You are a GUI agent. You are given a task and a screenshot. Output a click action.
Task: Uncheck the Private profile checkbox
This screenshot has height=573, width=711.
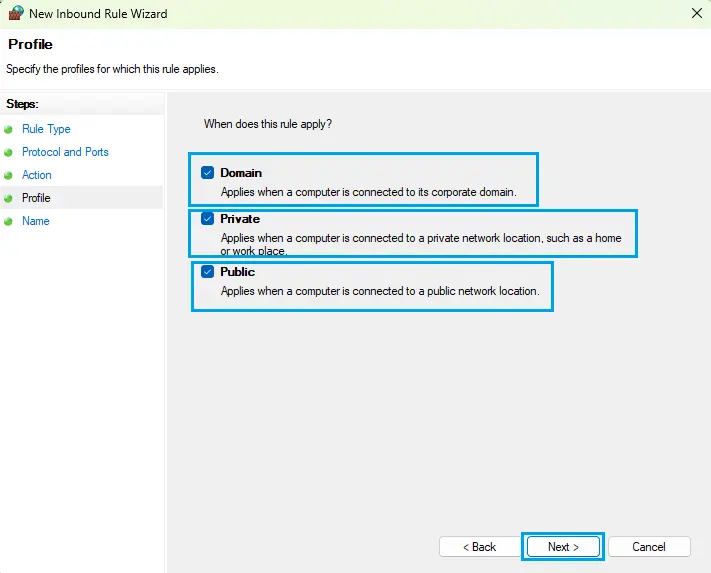pos(207,219)
